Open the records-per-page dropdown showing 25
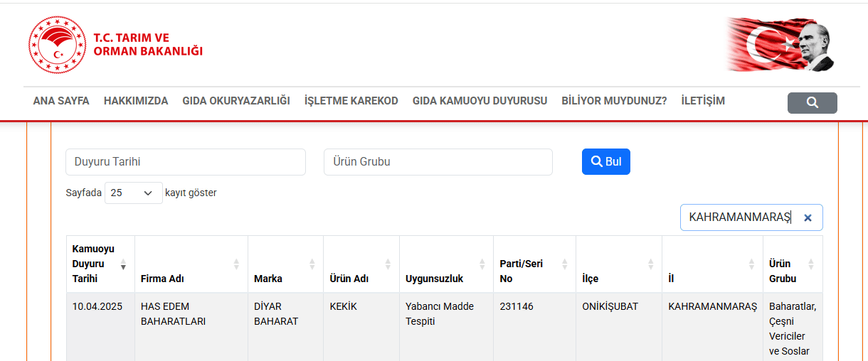868x361 pixels. point(134,193)
